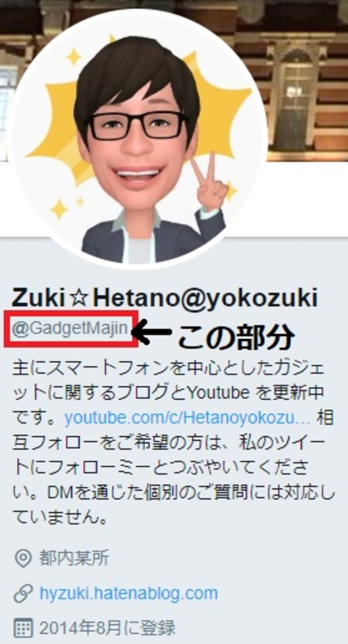
Task: Click the glasses on the avatar face
Action: tap(137, 126)
